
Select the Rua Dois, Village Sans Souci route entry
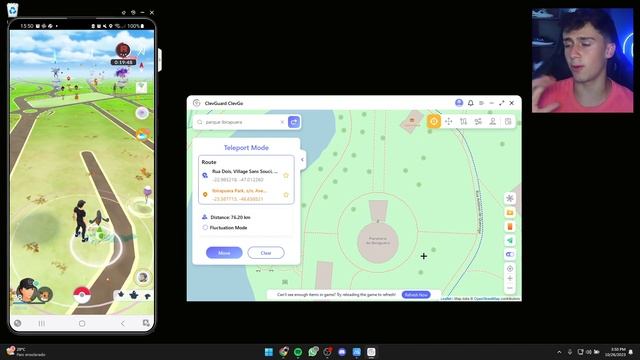click(246, 176)
